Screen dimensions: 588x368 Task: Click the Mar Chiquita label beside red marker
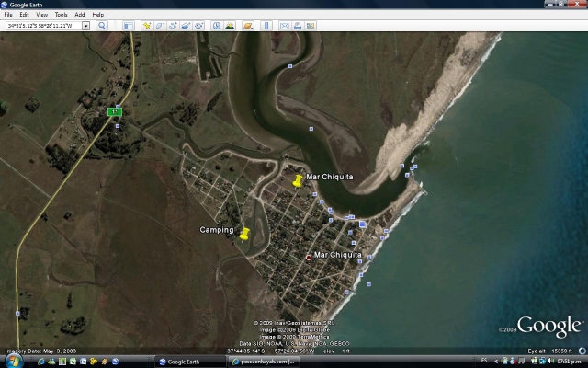tap(337, 255)
